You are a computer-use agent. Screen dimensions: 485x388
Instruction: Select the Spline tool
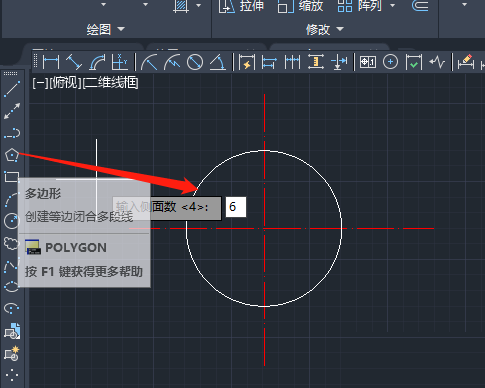11,267
